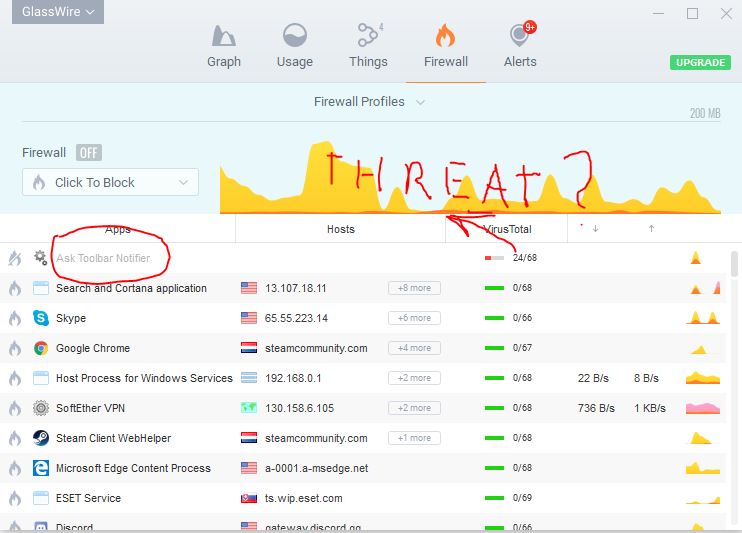Click the Ask Toolbar Notifier gear icon
The image size is (742, 533).
[40, 258]
